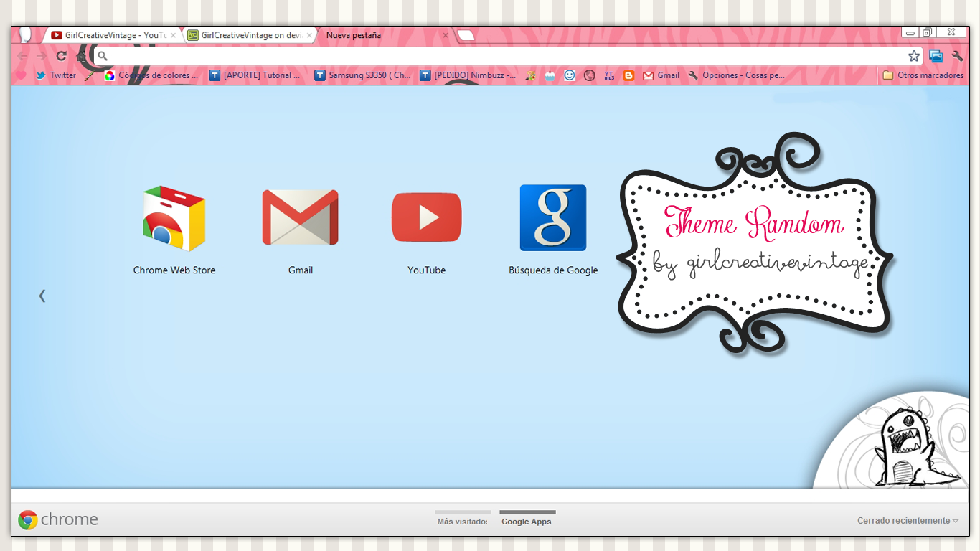The height and width of the screenshot is (551, 980).
Task: Go forward with the forward arrow
Action: point(42,56)
